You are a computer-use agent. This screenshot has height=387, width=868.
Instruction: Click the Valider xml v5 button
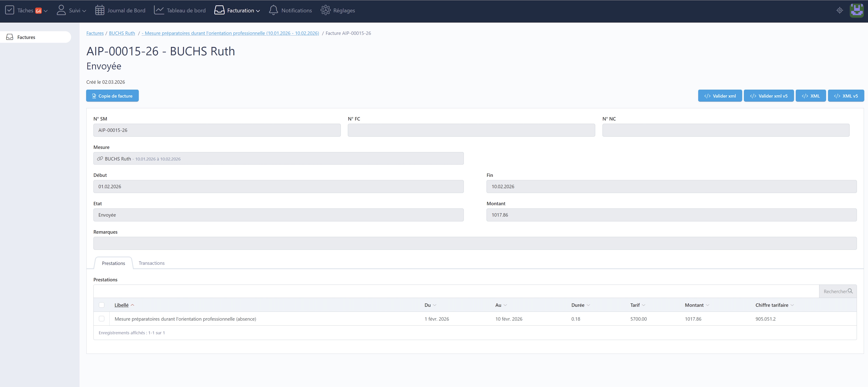[769, 96]
